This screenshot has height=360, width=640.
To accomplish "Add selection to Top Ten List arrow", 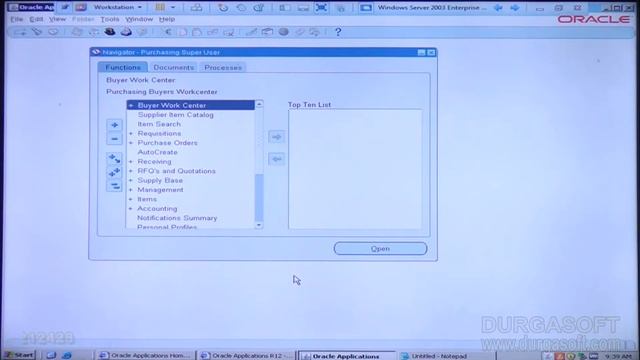I will coord(277,137).
